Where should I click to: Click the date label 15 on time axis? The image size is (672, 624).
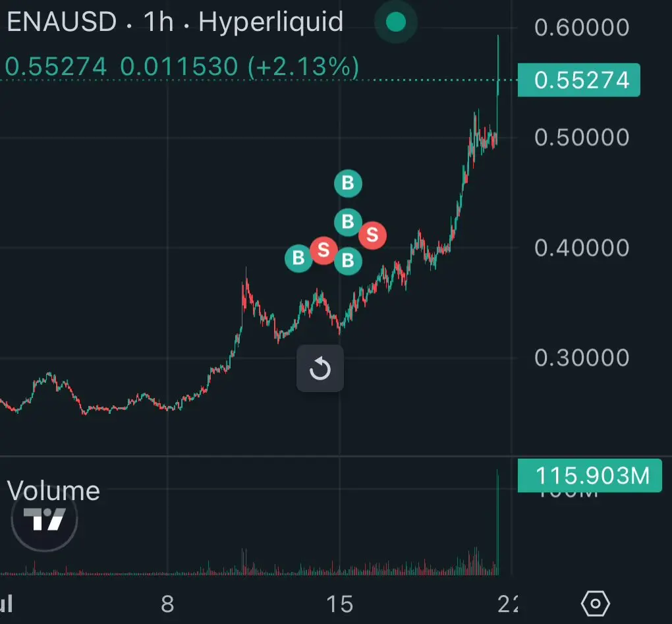tap(339, 604)
